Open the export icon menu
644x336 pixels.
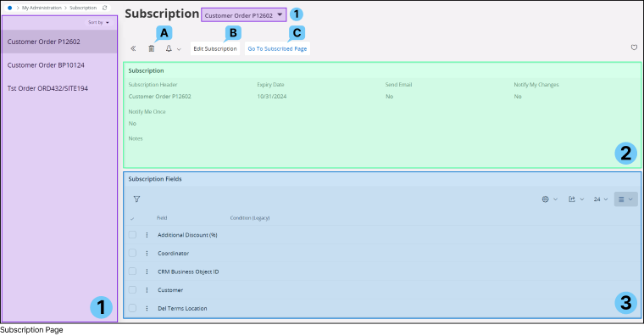pos(572,199)
